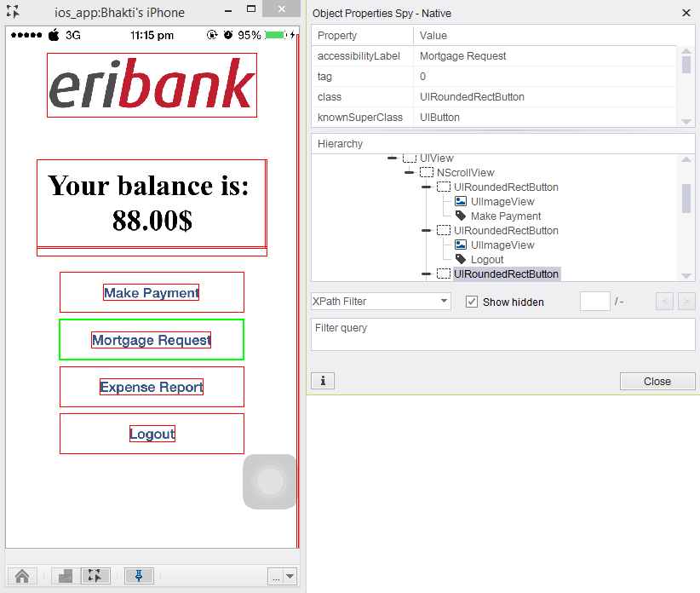Select the highlighted UIRoundedRectButton node in the hierarchy

pos(506,274)
